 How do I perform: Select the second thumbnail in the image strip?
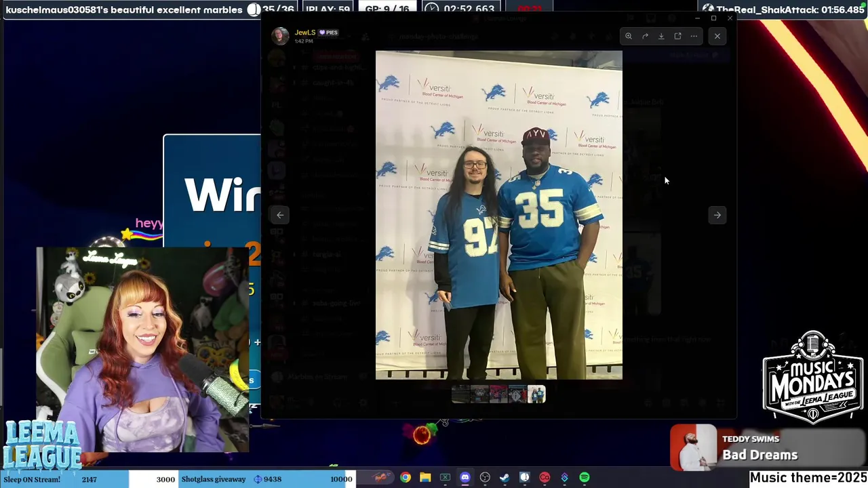point(479,394)
